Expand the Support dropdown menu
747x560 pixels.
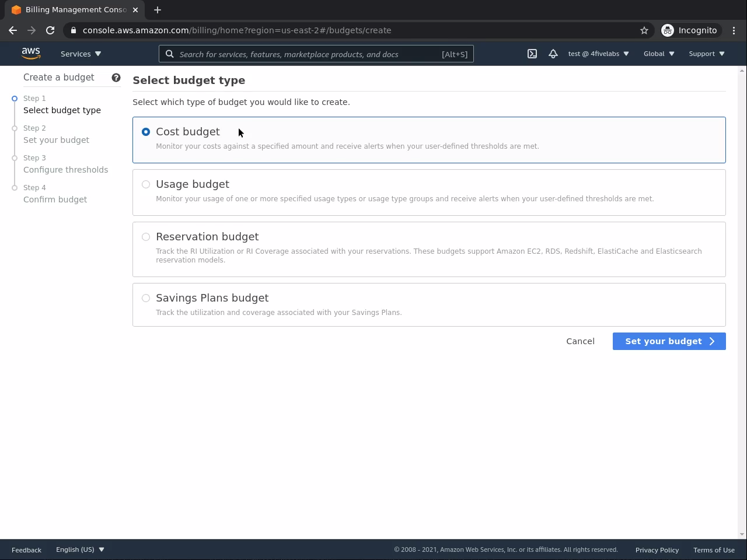707,54
